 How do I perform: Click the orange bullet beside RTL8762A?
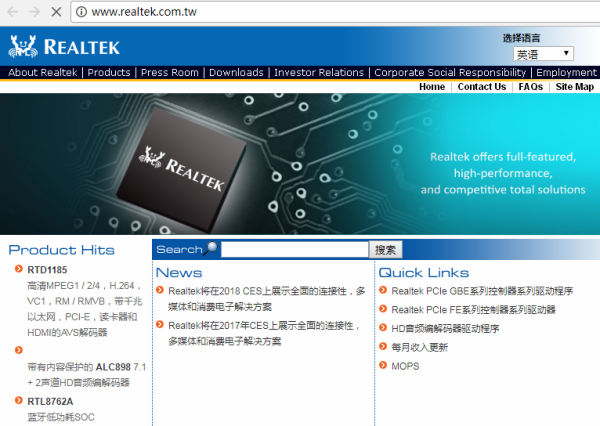coord(18,400)
